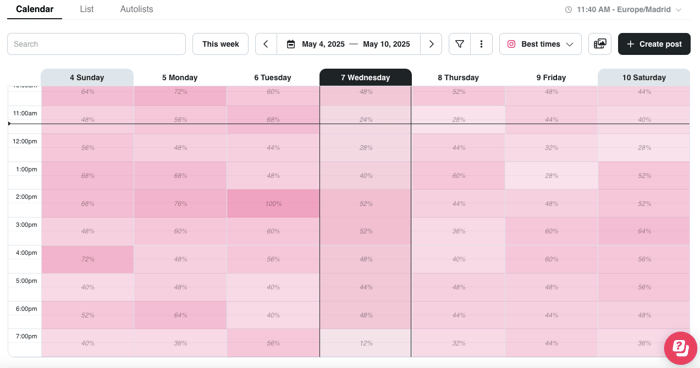Switch to the List tab
The height and width of the screenshot is (368, 700).
coord(87,9)
